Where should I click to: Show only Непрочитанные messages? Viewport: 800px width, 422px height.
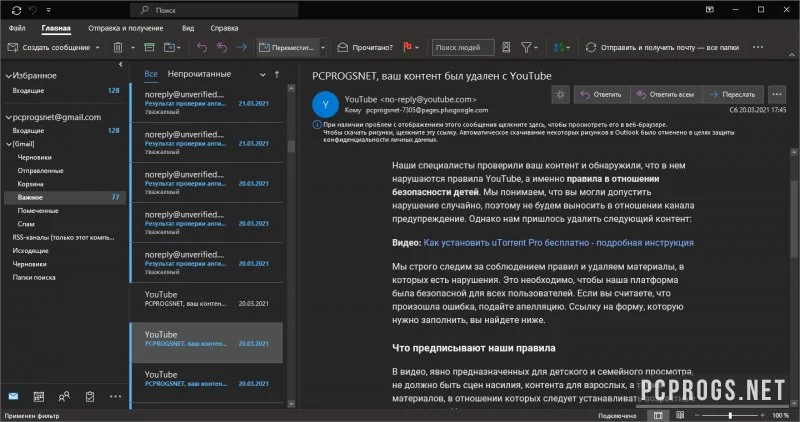[x=199, y=74]
